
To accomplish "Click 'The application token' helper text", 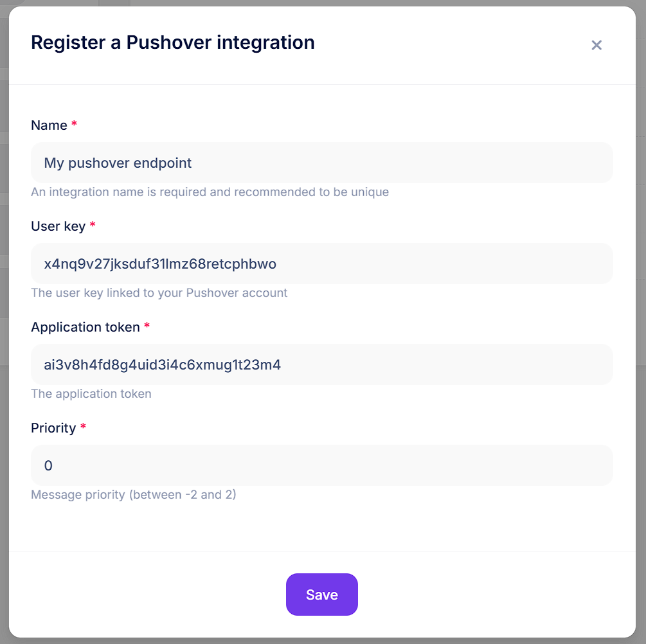I will pos(91,394).
